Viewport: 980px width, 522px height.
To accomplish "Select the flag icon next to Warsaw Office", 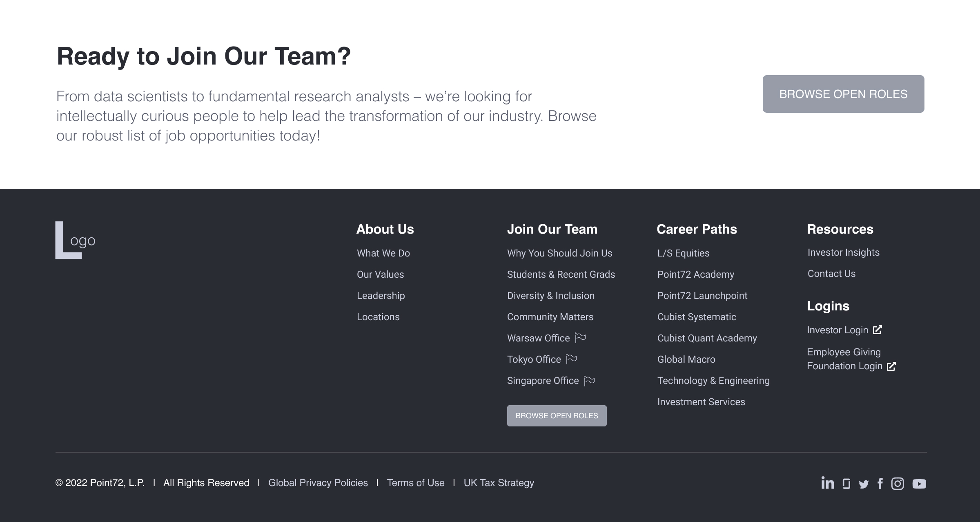I will [580, 337].
